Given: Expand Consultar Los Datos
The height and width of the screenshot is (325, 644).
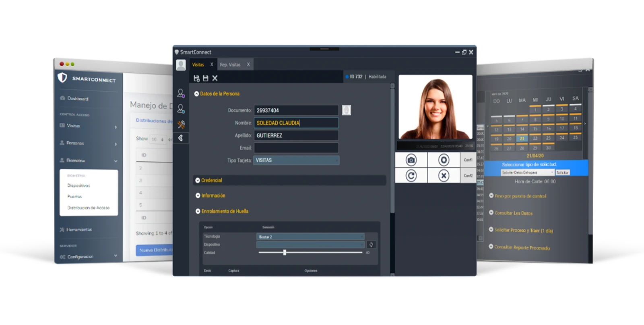Looking at the screenshot, I should pyautogui.click(x=511, y=213).
